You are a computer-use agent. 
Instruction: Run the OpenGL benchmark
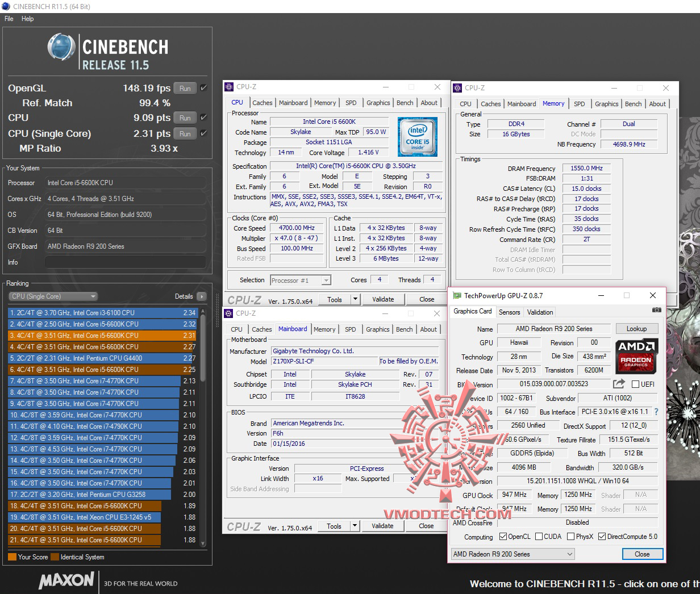click(x=185, y=88)
